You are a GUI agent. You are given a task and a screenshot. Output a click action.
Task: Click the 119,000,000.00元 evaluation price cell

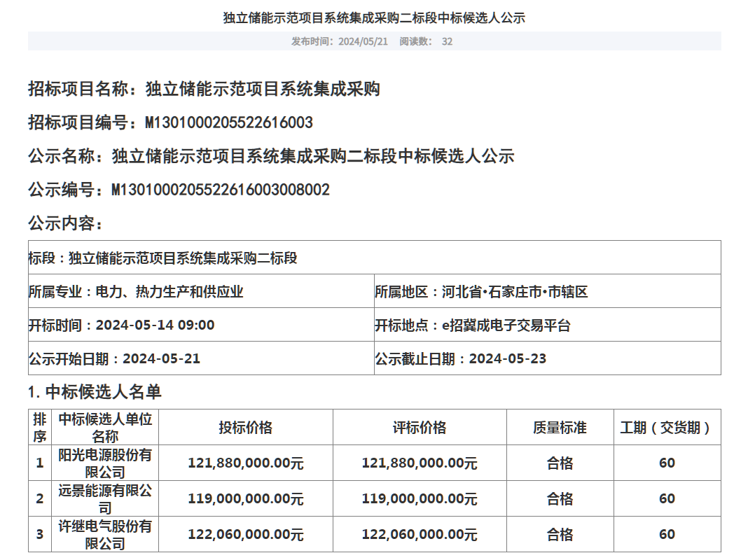click(420, 499)
